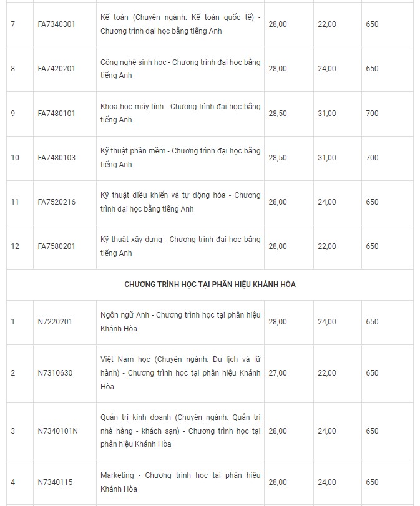Click the Kế toán quốc tế program name

180,24
